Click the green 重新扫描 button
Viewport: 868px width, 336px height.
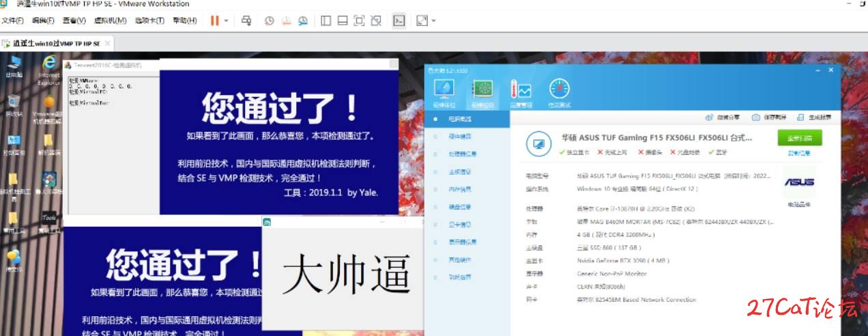(800, 138)
